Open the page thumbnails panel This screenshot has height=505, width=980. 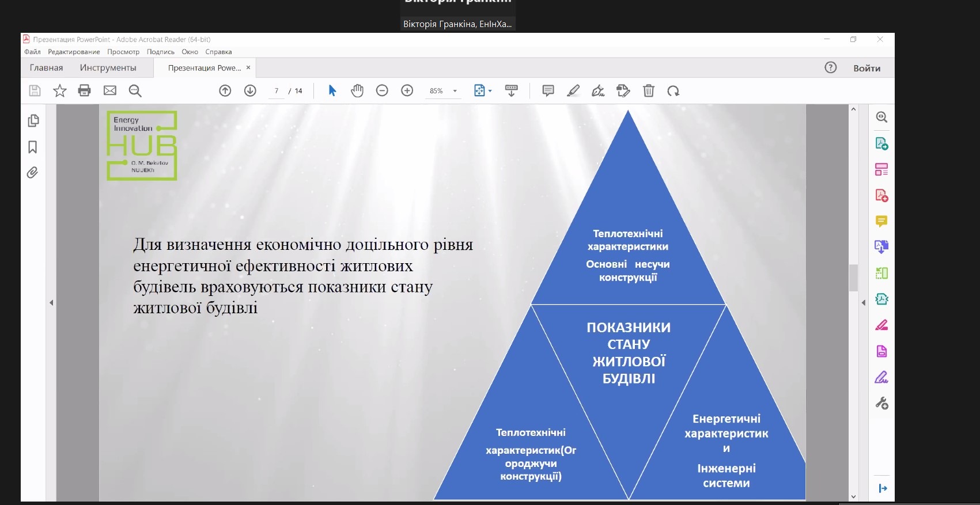click(x=33, y=120)
